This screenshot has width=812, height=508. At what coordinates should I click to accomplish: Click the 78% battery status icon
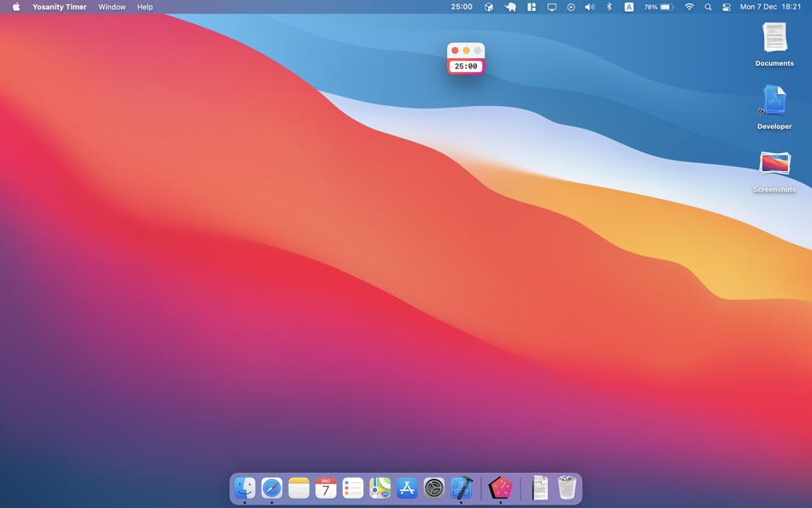coord(658,7)
